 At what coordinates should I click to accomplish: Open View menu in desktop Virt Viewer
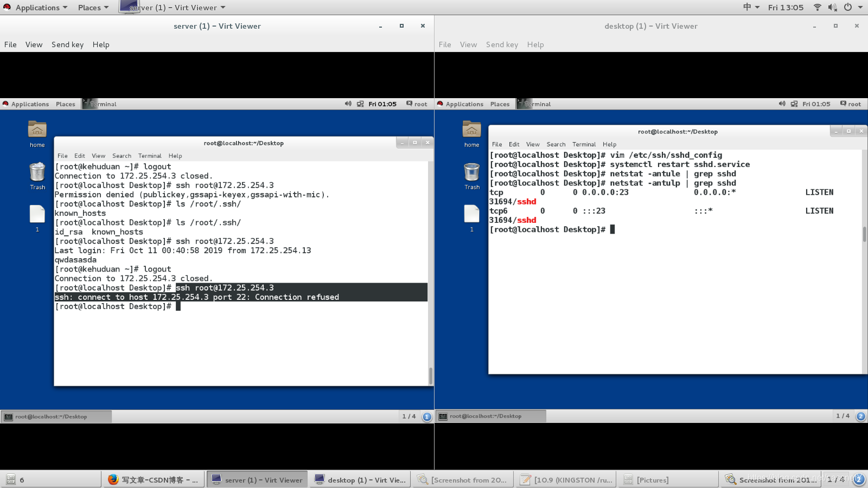click(x=468, y=44)
